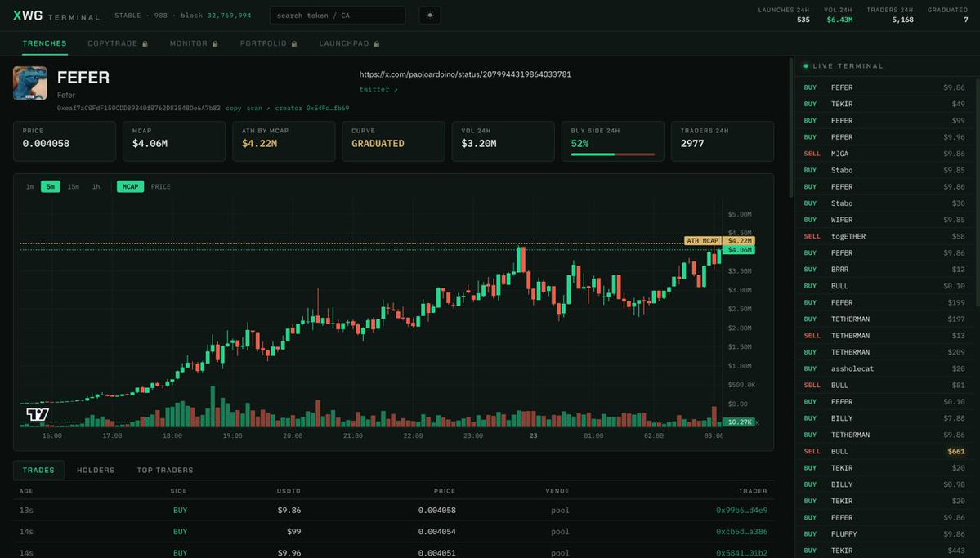Open the scan explorer link
The image size is (980, 558).
tap(257, 108)
